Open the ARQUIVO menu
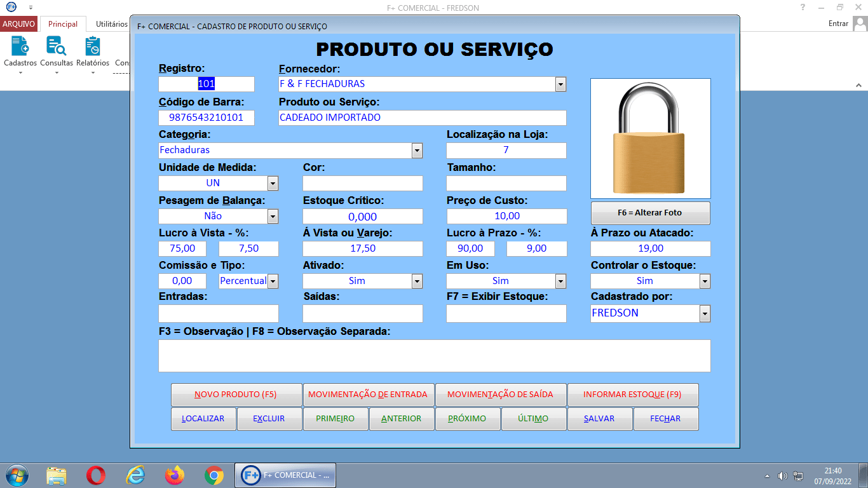This screenshot has height=488, width=868. tap(18, 24)
